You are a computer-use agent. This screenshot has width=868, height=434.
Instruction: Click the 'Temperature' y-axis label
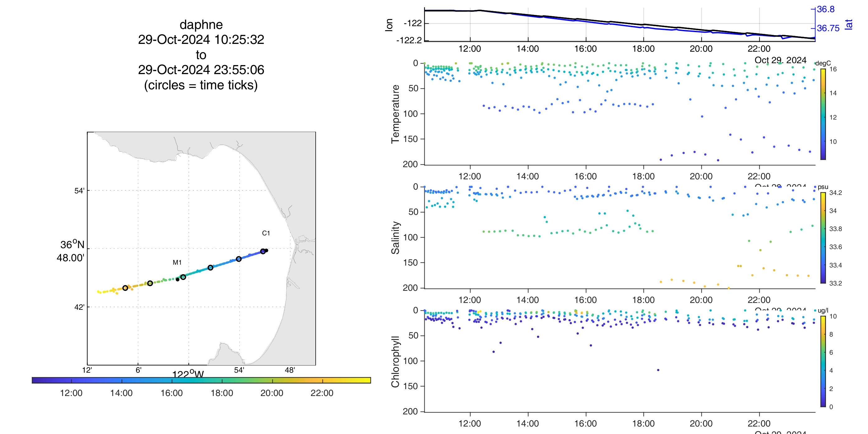(395, 114)
